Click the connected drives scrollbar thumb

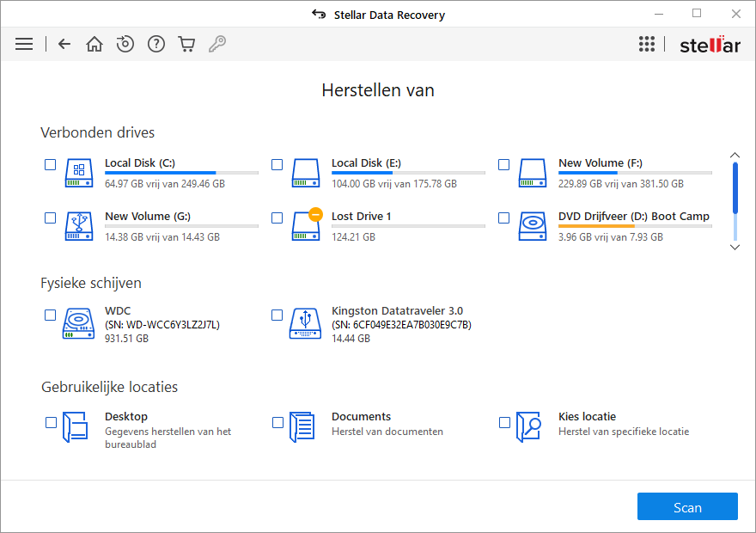735,188
